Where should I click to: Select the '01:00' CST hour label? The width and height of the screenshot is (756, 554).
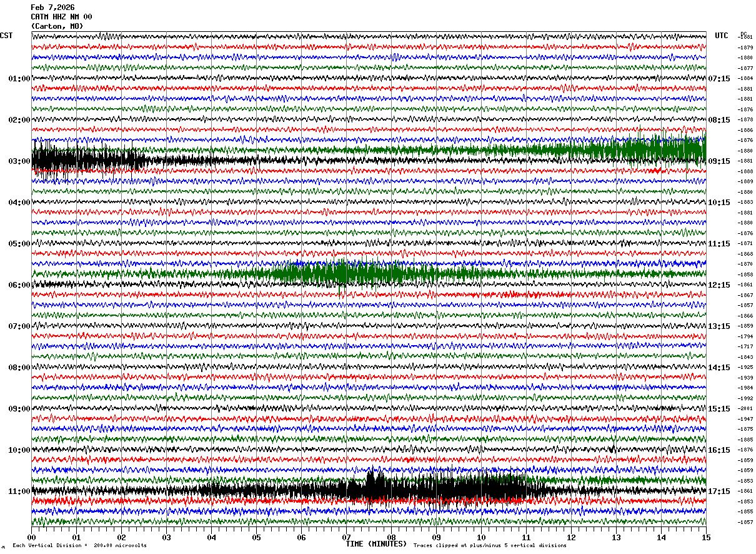(19, 79)
